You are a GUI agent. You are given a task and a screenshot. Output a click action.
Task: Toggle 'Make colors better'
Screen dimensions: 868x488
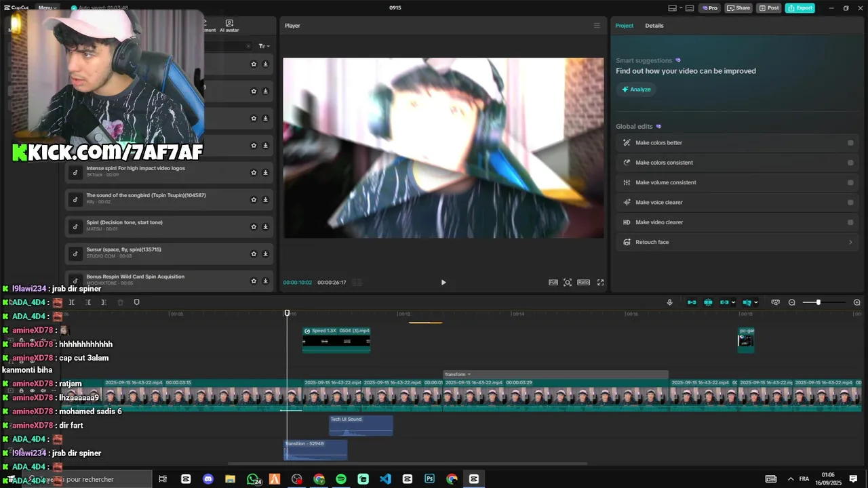tap(850, 143)
